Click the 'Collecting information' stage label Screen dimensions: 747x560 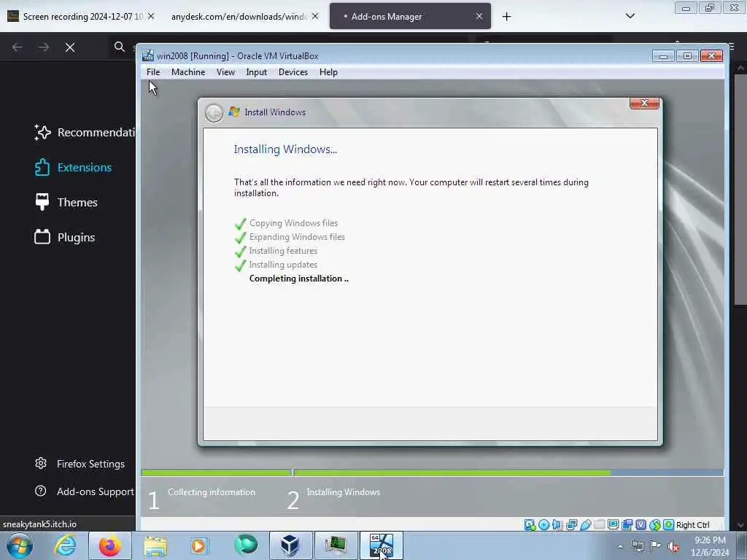[212, 492]
